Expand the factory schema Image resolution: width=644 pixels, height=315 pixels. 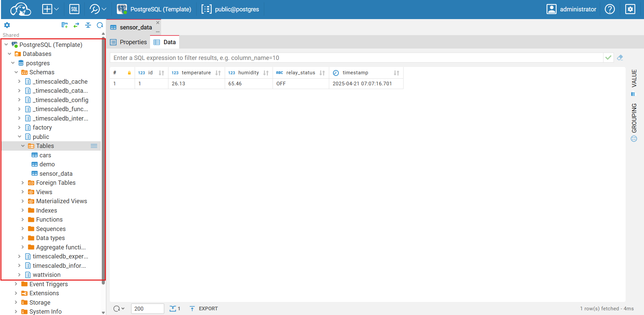coord(19,128)
